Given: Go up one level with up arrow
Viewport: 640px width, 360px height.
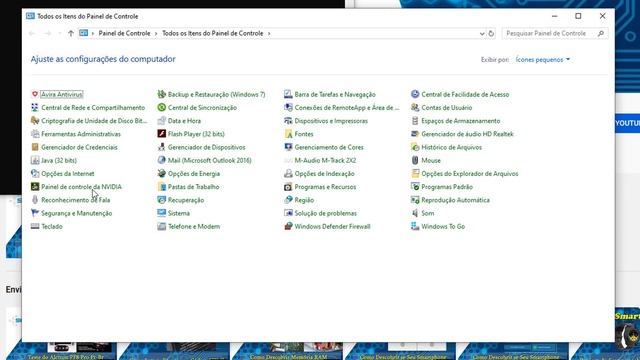Looking at the screenshot, I should pos(71,33).
